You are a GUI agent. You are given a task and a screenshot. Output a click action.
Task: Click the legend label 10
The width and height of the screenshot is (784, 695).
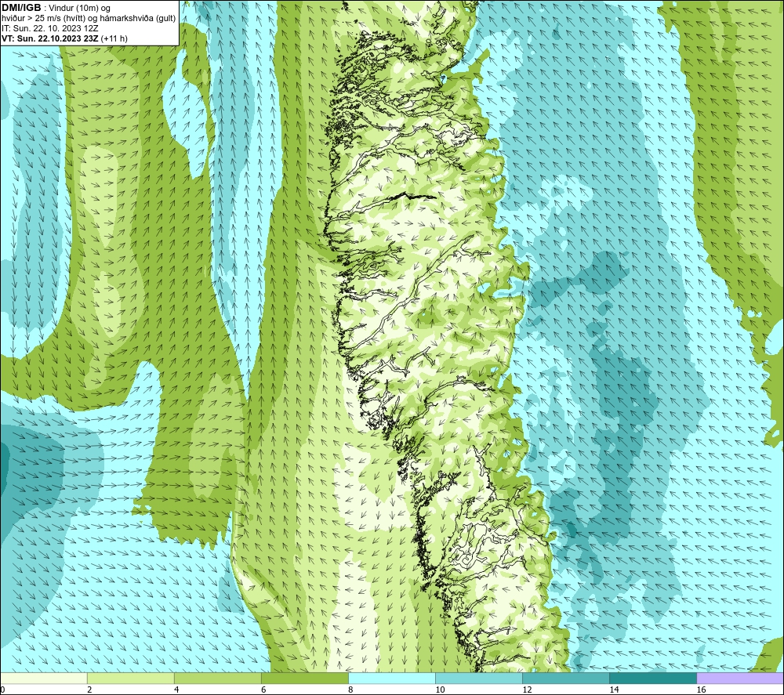tap(440, 690)
